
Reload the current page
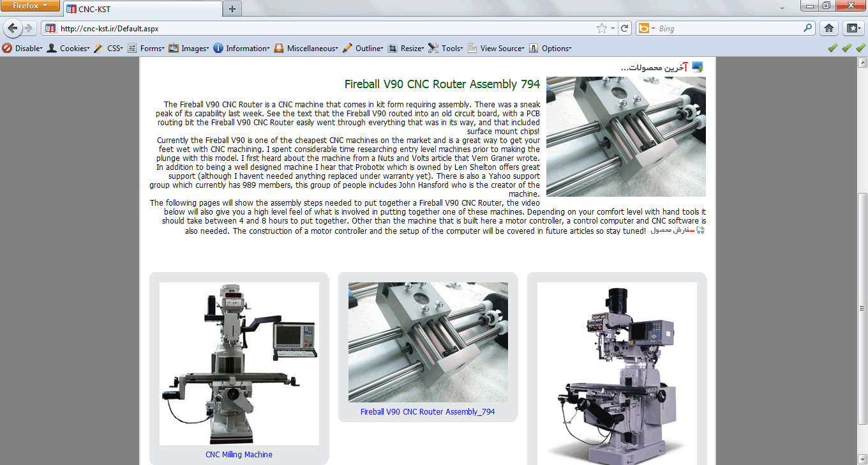point(625,28)
